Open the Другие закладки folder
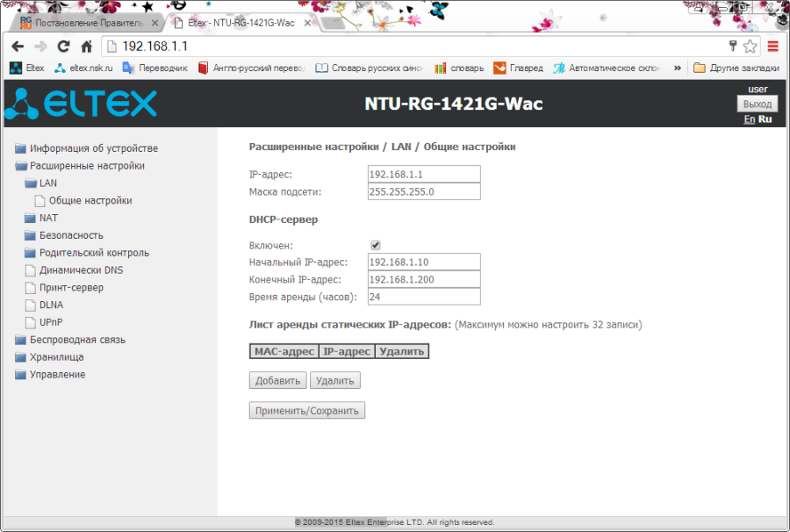 [x=736, y=68]
